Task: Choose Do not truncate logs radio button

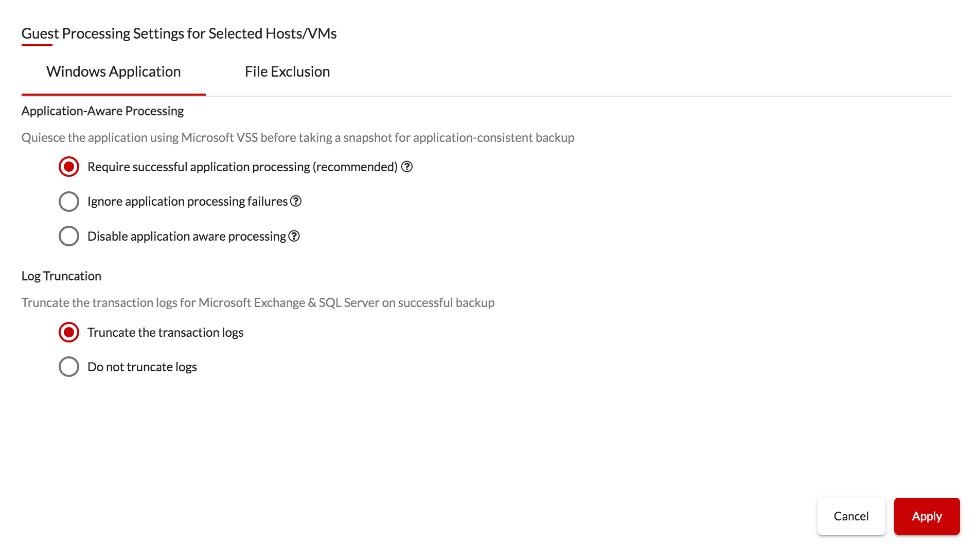Action: tap(69, 367)
